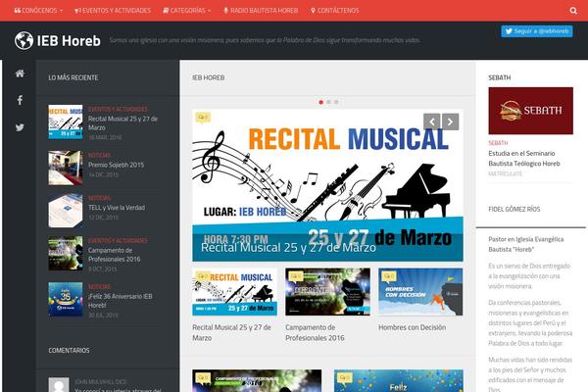Click the home icon in sidebar
The height and width of the screenshot is (392, 588).
(x=20, y=73)
